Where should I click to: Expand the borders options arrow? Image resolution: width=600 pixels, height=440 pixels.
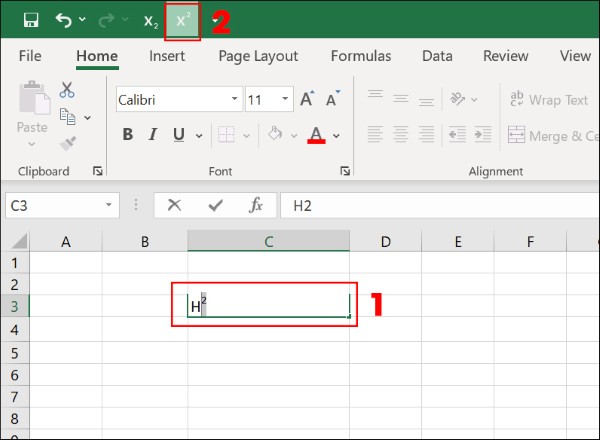246,135
